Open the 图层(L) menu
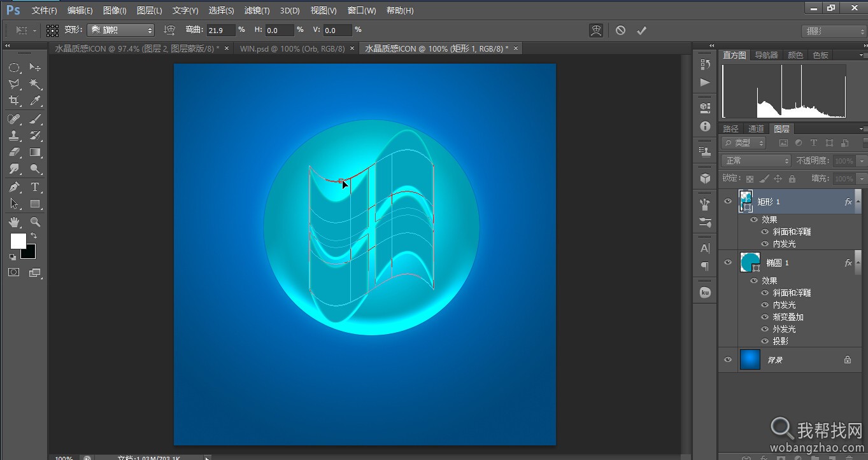This screenshot has width=868, height=460. point(149,10)
